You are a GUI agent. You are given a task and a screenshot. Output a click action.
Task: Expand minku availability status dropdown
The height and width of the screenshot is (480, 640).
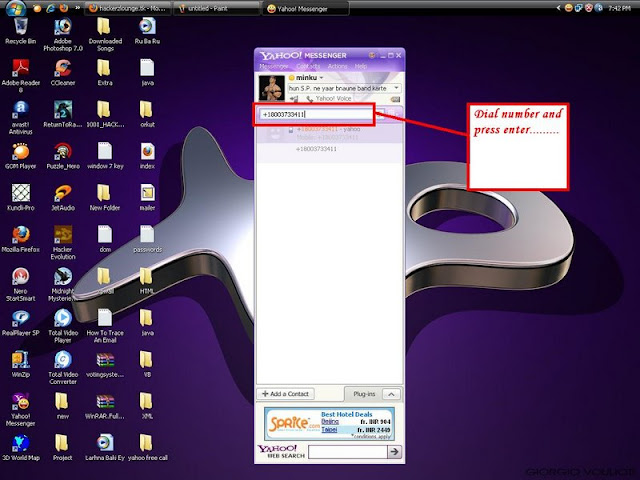click(321, 78)
